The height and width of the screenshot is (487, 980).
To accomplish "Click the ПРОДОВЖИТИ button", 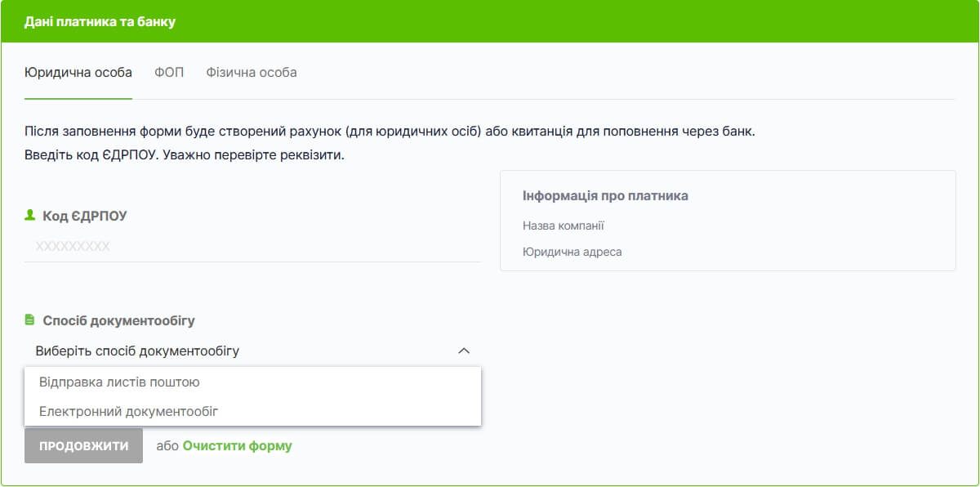I will click(83, 445).
